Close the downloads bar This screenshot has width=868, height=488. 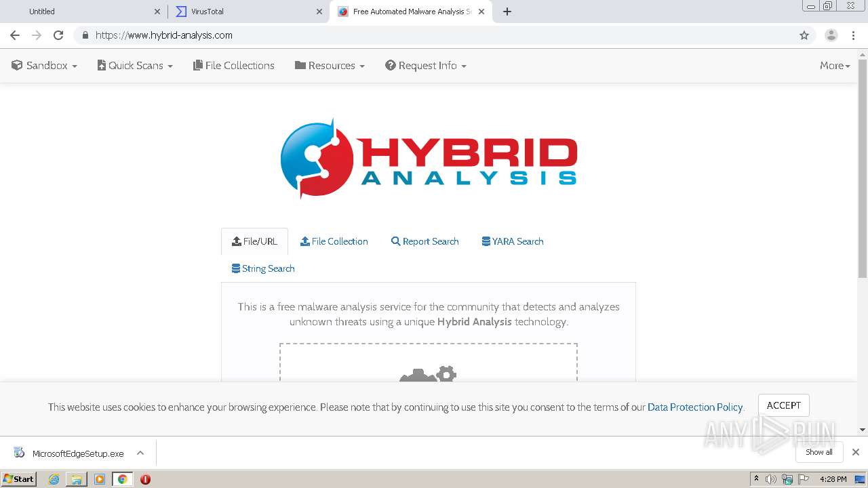coord(856,452)
